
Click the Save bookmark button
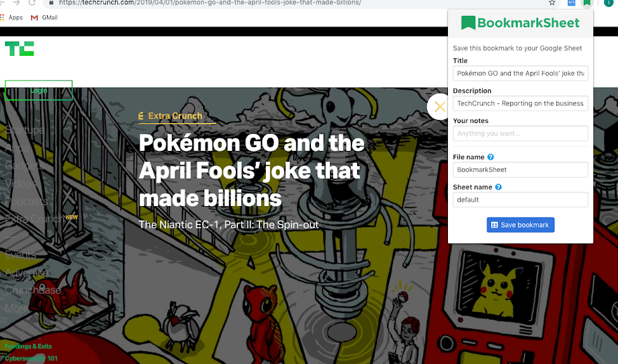pyautogui.click(x=520, y=225)
